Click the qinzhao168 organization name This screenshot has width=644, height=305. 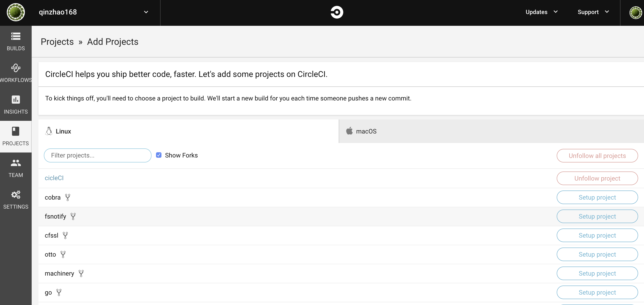[58, 12]
